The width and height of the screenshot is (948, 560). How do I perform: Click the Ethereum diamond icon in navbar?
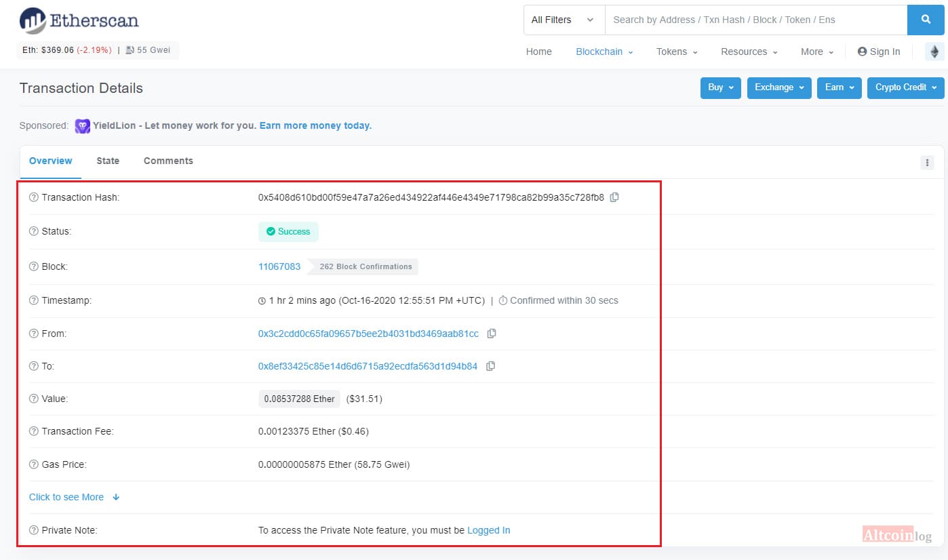934,52
